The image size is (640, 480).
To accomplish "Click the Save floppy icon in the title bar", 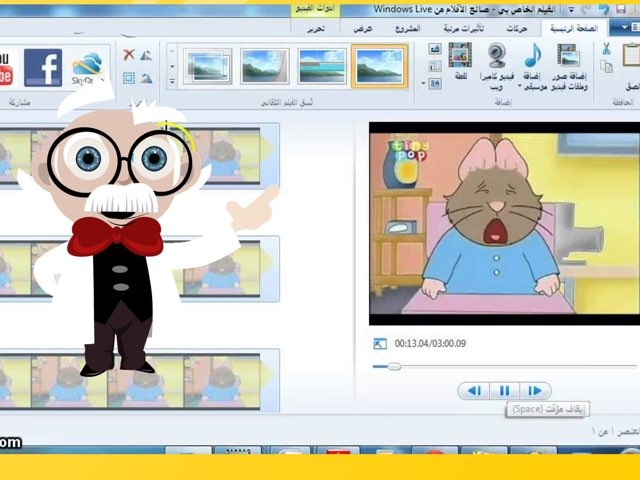I will tap(621, 9).
